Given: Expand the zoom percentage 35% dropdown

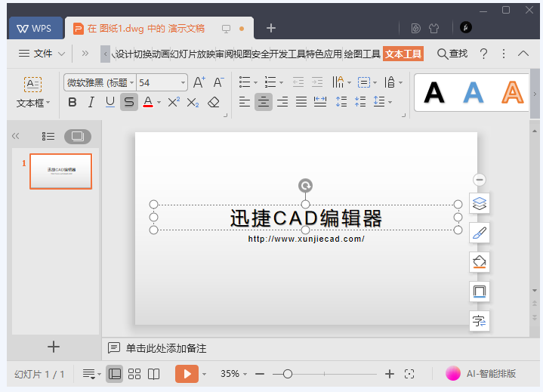Looking at the screenshot, I should [x=245, y=374].
